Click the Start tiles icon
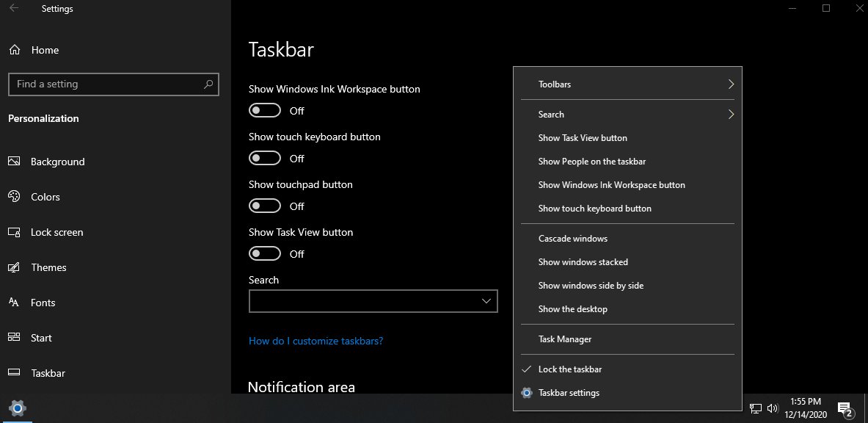 coord(14,338)
